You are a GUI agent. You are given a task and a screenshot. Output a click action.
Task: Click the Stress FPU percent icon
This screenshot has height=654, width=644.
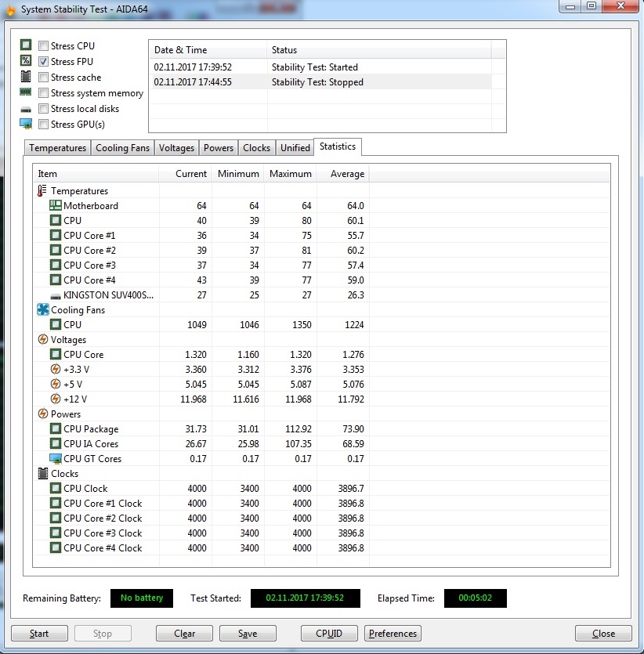click(26, 61)
